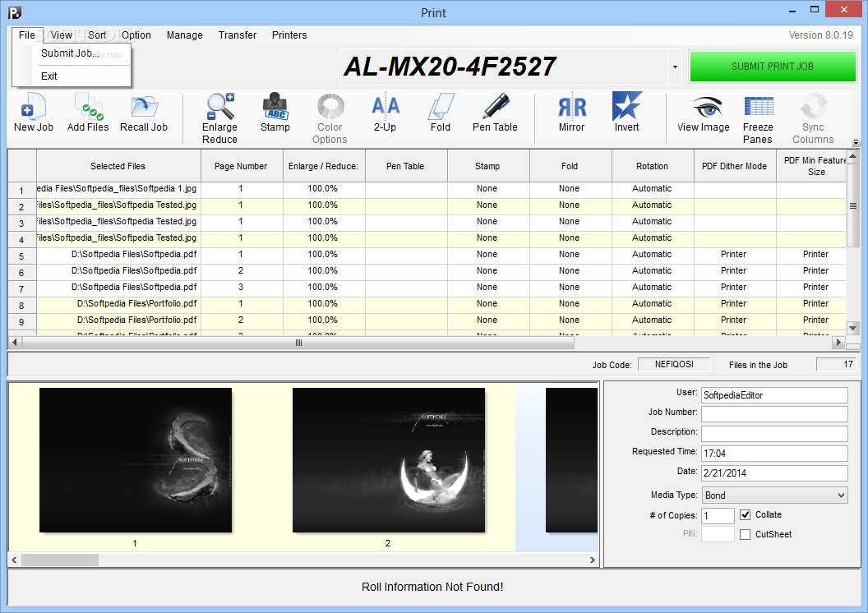Click the Page Number column header
Image resolution: width=868 pixels, height=613 pixels.
(242, 166)
